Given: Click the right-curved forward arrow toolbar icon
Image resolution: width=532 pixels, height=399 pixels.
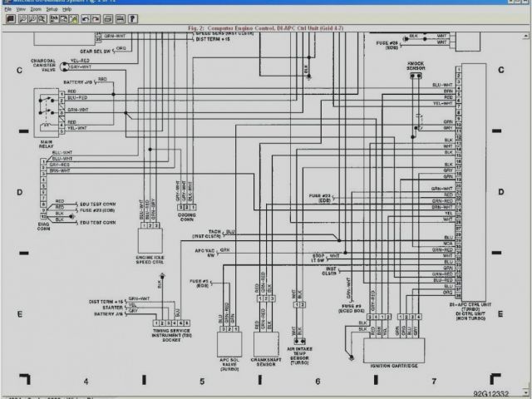Looking at the screenshot, I should tap(96, 18).
